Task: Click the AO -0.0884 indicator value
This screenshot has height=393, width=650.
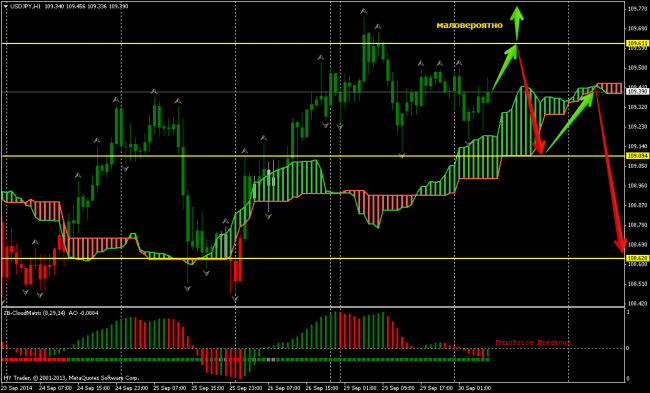Action: tap(83, 313)
